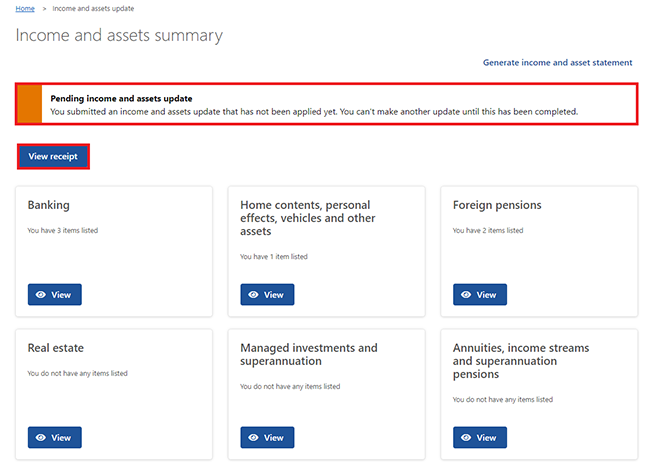Select the Banking card heading
Image resolution: width=650 pixels, height=474 pixels.
pyautogui.click(x=49, y=205)
